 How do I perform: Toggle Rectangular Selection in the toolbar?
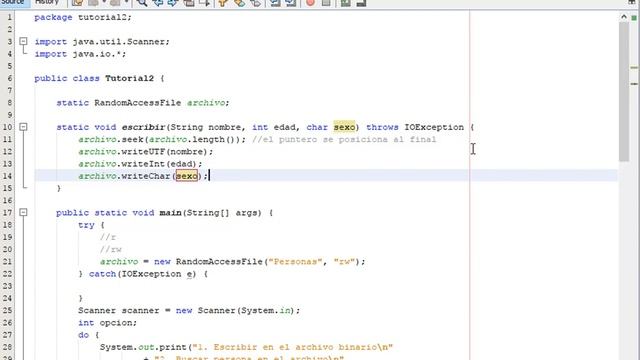[204, 3]
